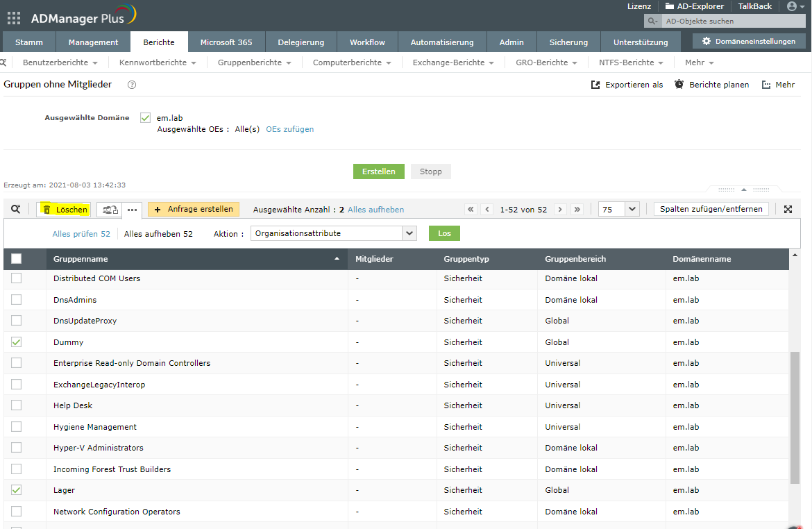Check the ExchangeLegacyInterop row

point(17,384)
